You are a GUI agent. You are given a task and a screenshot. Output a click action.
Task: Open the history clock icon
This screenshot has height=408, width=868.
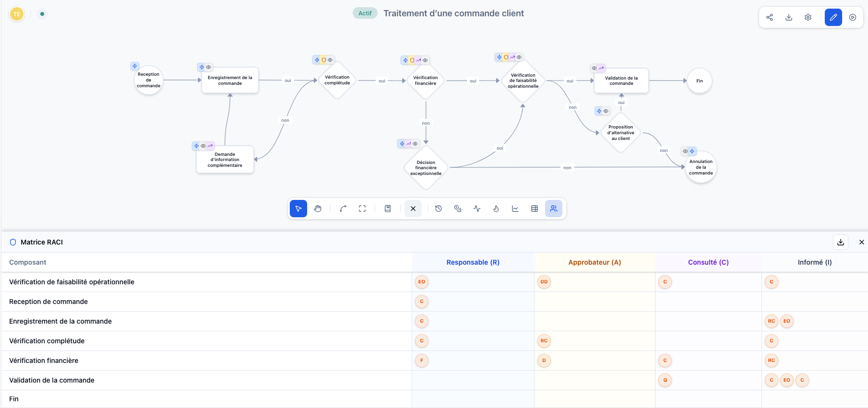pos(438,209)
